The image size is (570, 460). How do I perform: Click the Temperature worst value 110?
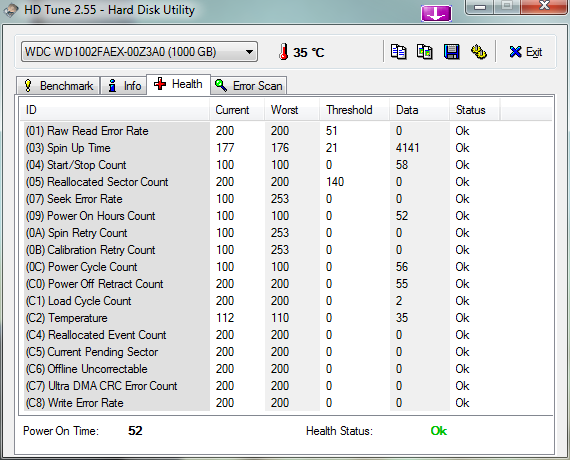280,318
